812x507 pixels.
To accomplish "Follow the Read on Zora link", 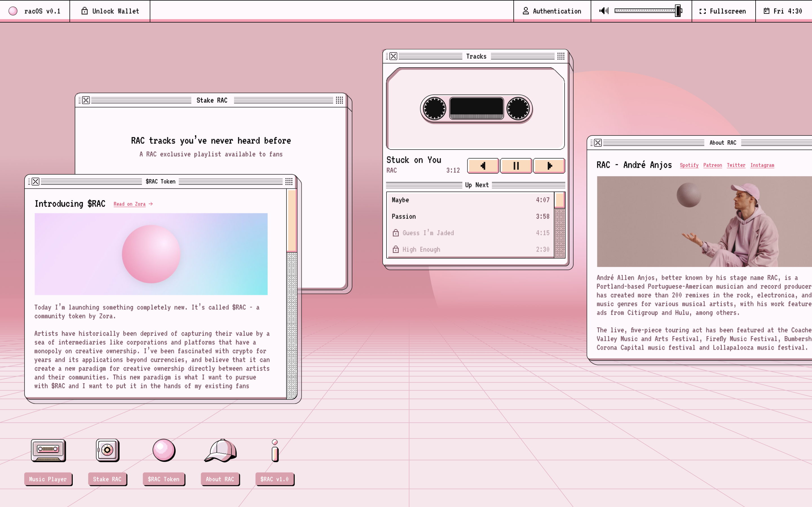I will click(129, 204).
